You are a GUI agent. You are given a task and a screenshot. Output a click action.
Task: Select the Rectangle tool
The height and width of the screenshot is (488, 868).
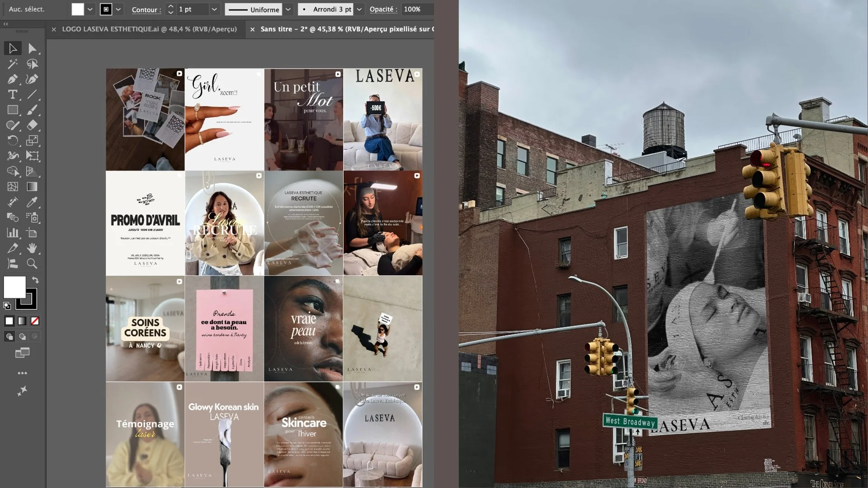[x=12, y=110]
